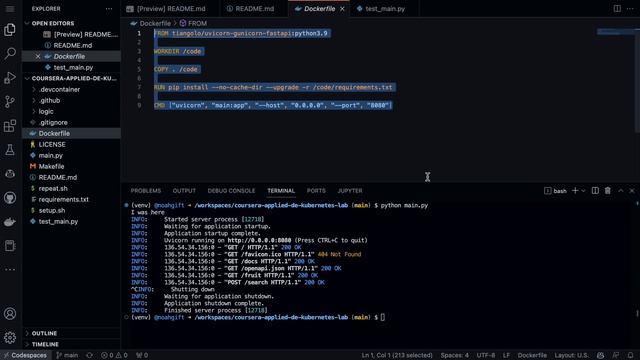
Task: Open repeat.sh in the explorer
Action: click(x=71, y=189)
